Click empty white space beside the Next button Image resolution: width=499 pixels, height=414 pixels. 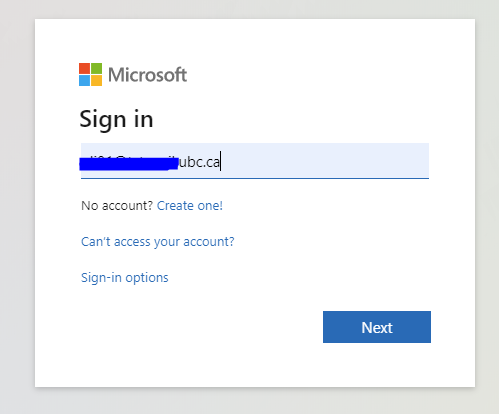(200, 327)
